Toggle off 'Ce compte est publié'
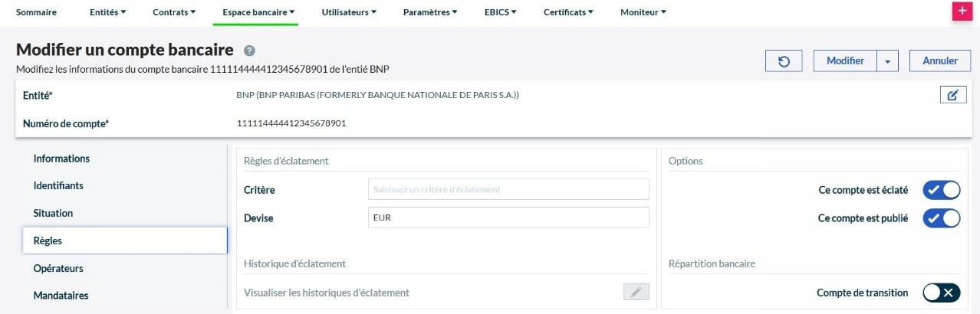 941,218
